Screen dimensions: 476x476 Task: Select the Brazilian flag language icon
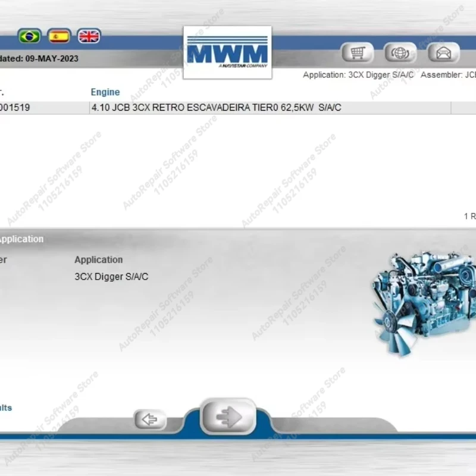30,36
